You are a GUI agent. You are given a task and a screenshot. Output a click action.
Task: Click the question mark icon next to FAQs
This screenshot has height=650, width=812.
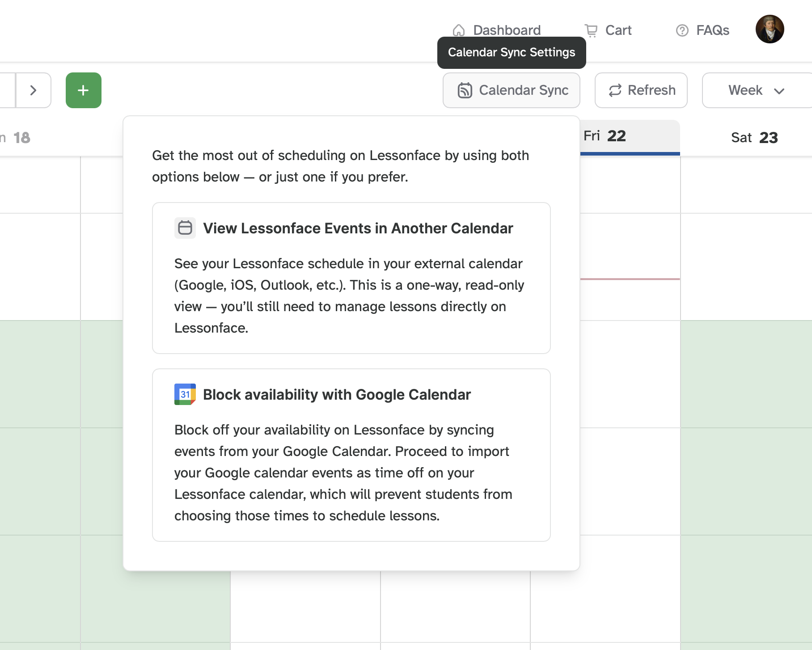point(681,30)
